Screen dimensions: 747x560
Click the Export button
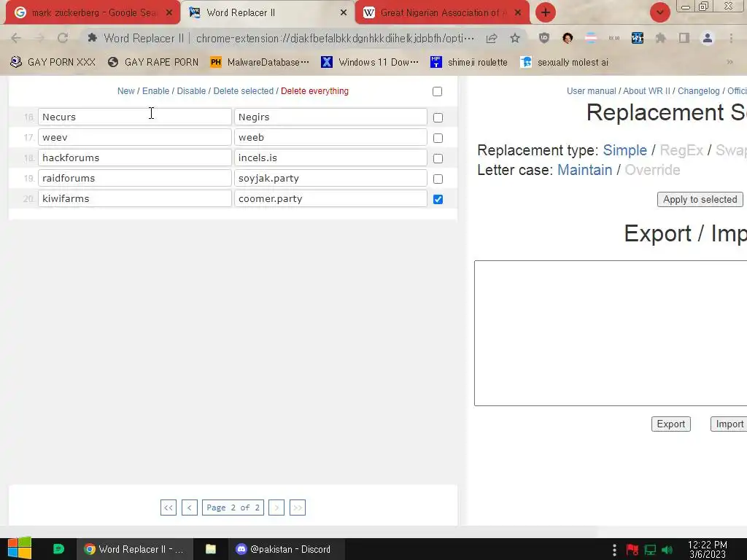[x=671, y=424]
